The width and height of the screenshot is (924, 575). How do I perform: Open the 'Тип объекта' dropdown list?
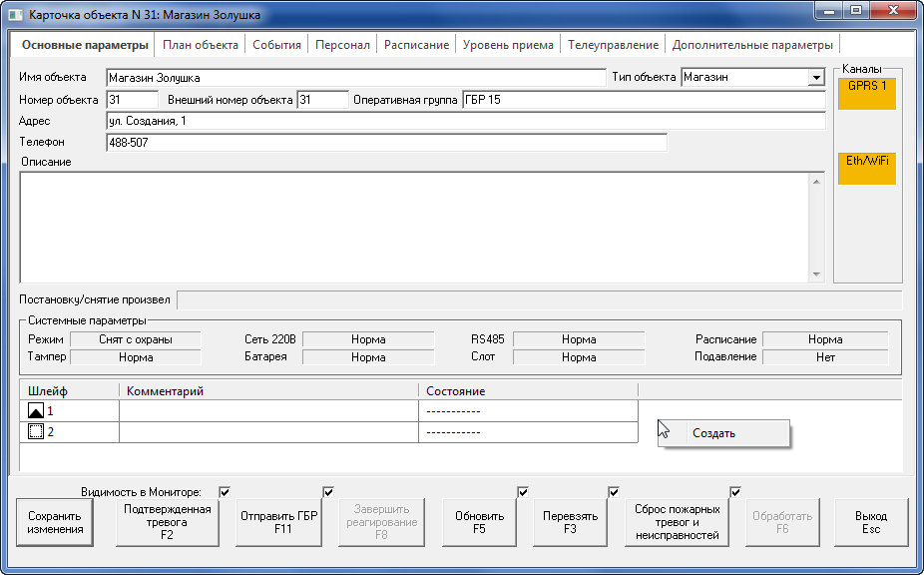coord(816,77)
